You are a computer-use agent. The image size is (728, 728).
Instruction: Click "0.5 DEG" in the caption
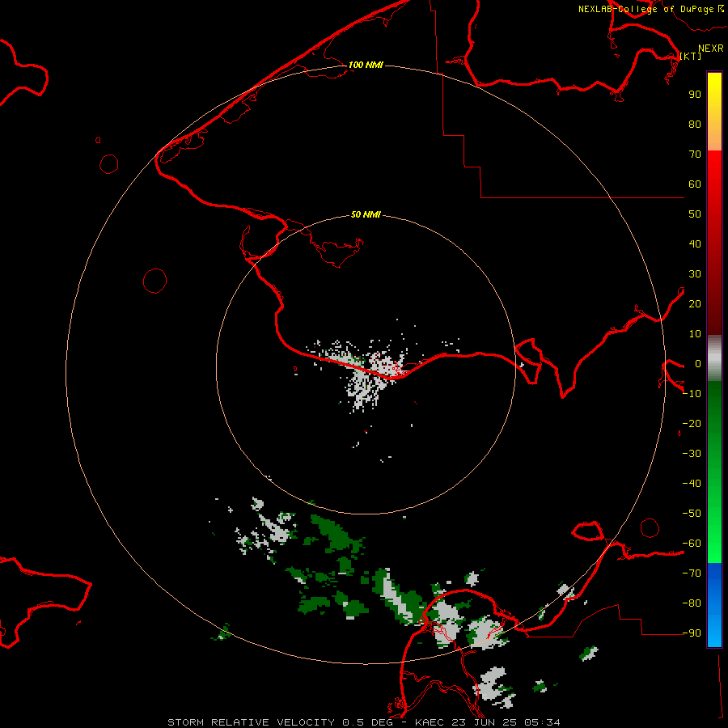[x=367, y=722]
